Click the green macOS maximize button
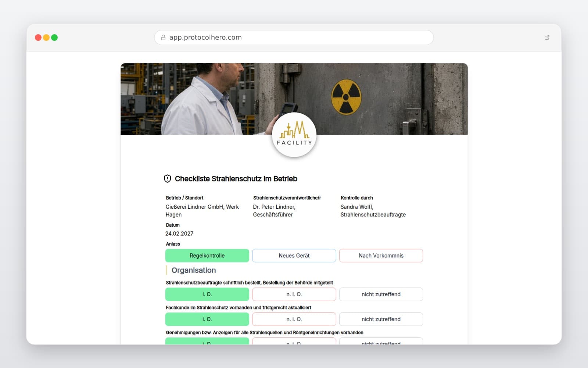 click(x=54, y=38)
